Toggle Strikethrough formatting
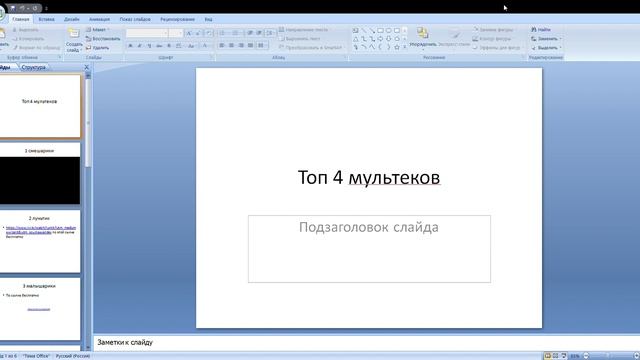This screenshot has width=640, height=360. click(x=159, y=46)
